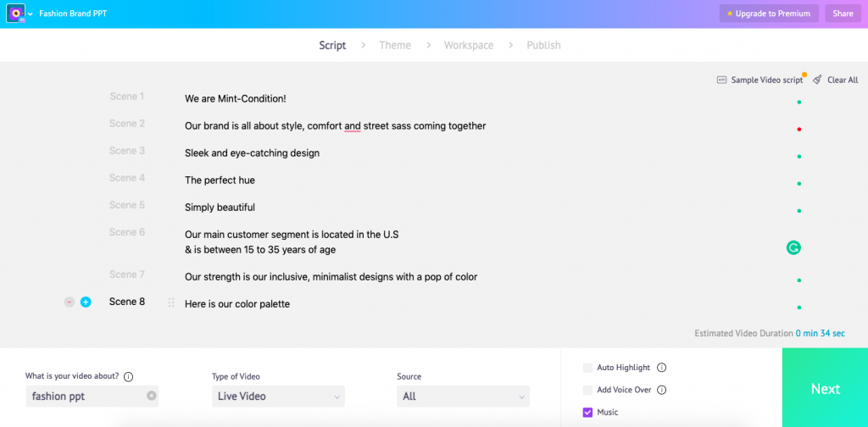This screenshot has width=868, height=427.
Task: Open the app logo menu
Action: (15, 14)
